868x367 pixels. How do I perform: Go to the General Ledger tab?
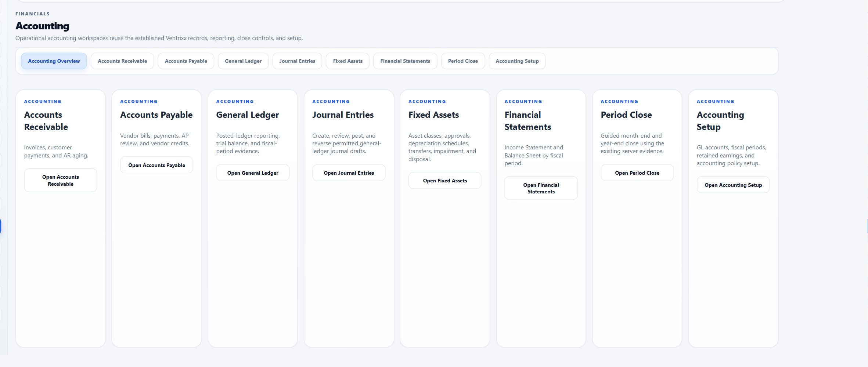click(x=243, y=61)
